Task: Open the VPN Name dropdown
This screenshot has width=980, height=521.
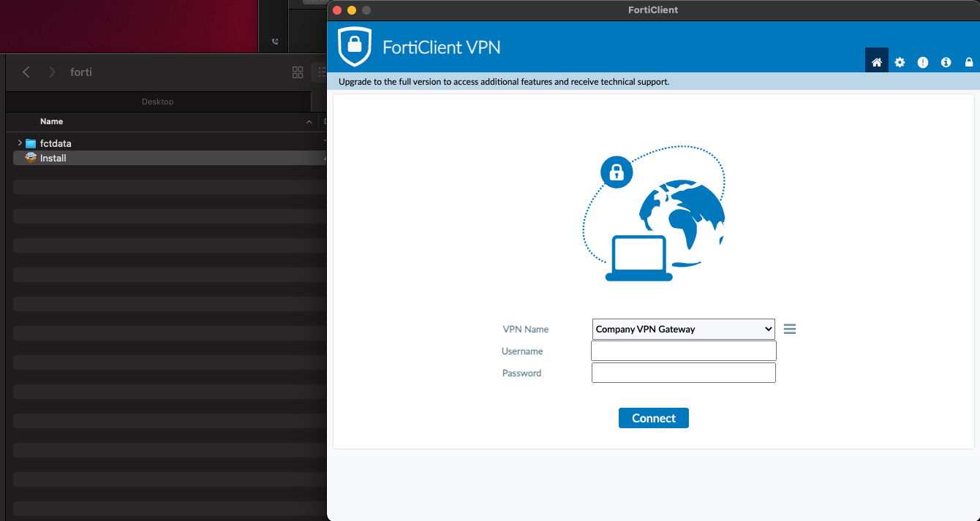Action: [x=683, y=329]
